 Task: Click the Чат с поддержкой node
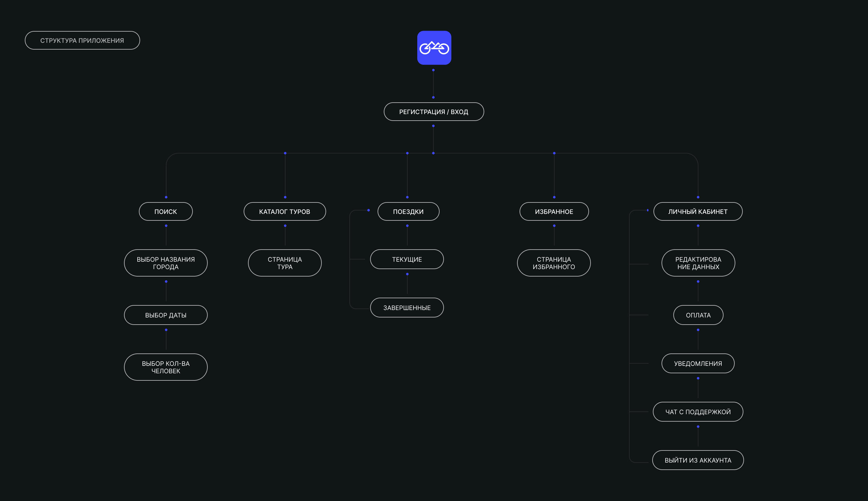coord(698,412)
